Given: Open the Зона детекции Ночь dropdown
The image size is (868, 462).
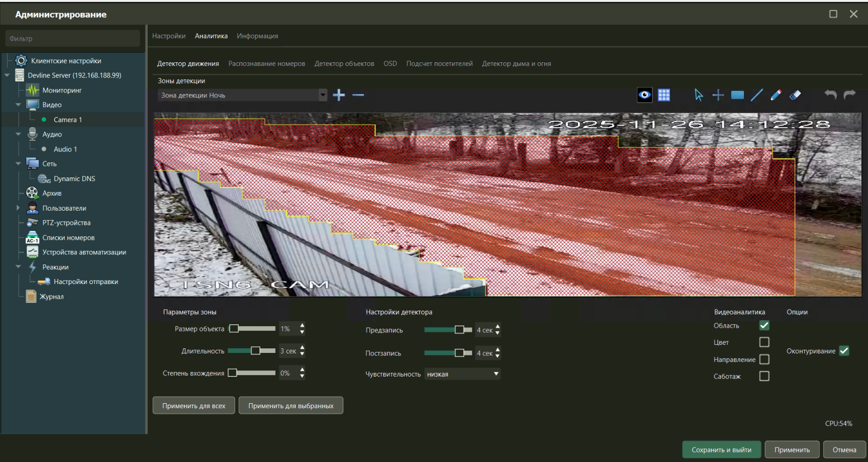Looking at the screenshot, I should [322, 95].
